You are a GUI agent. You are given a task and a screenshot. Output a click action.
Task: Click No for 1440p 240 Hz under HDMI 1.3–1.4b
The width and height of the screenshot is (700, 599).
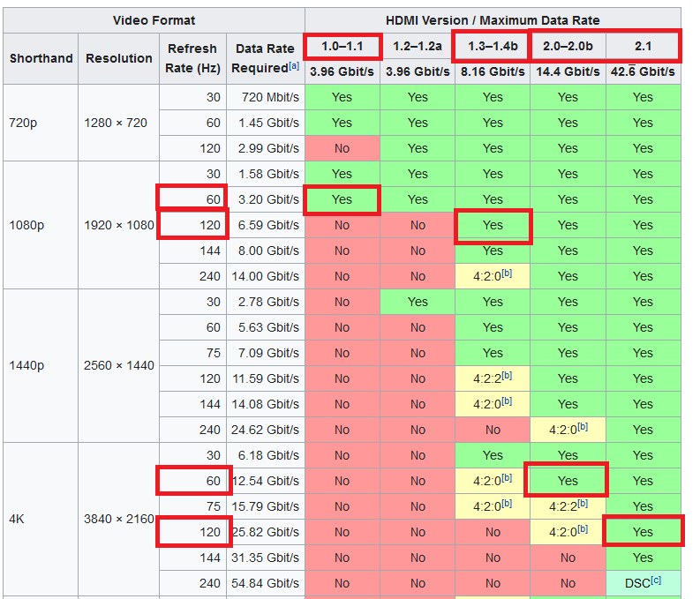[x=493, y=430]
